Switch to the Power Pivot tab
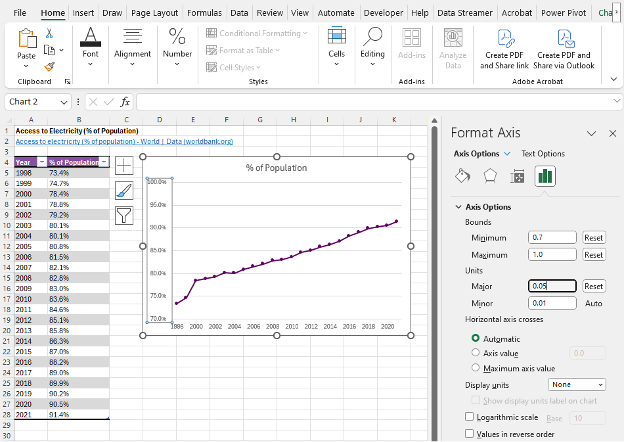This screenshot has width=624, height=442. [564, 13]
